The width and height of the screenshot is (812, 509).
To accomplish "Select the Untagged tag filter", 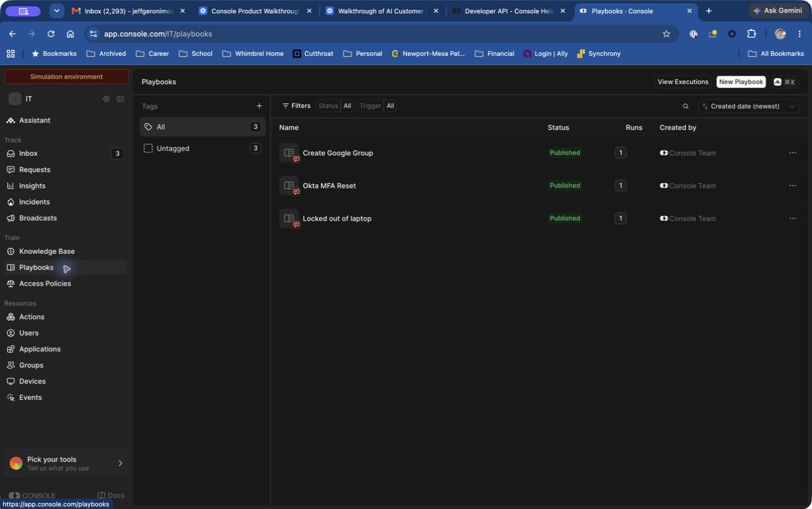I will click(202, 148).
